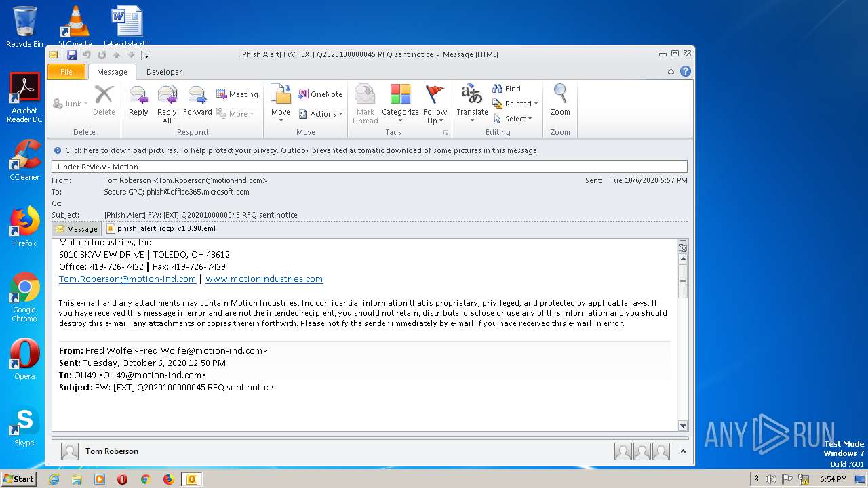Viewport: 868px width, 488px height.
Task: Open the Zoom magnifier tool
Action: point(560,102)
